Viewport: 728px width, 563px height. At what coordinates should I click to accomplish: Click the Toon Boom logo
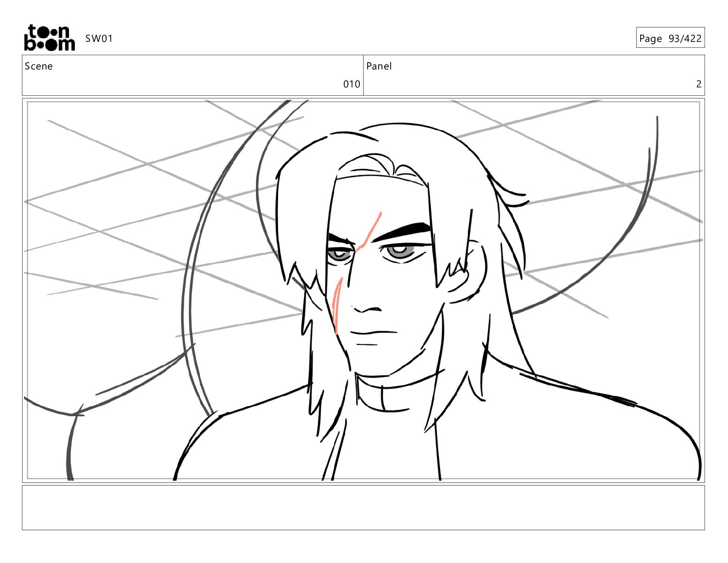(x=49, y=38)
